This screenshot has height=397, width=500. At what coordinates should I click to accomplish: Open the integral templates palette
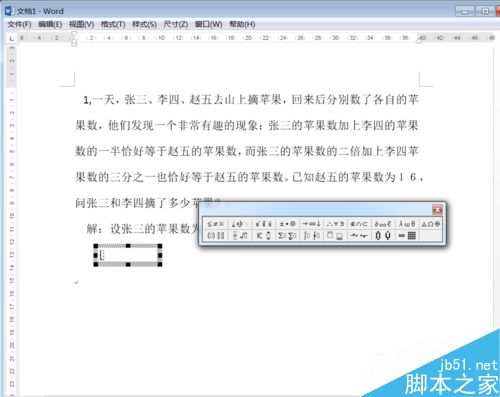pos(312,236)
